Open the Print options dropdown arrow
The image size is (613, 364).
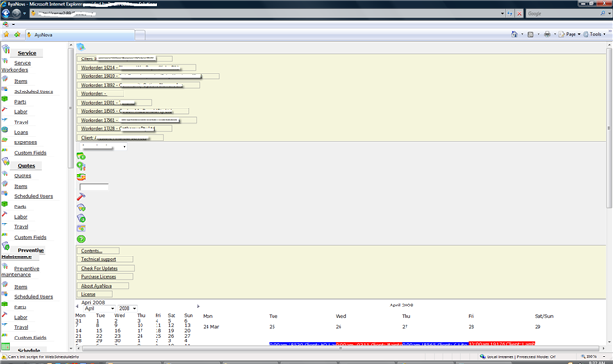click(555, 34)
